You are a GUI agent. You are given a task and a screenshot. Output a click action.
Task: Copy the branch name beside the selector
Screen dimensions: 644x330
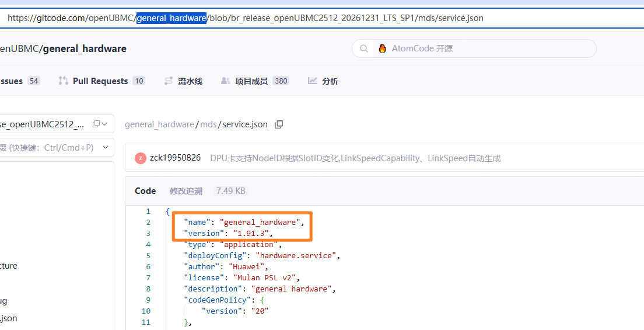96,124
